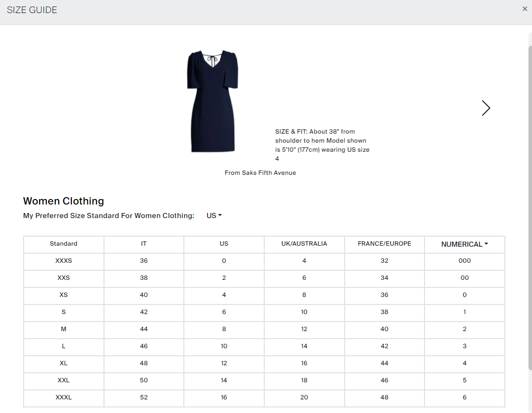Click the 'S' row label
This screenshot has width=532, height=413.
pos(63,312)
